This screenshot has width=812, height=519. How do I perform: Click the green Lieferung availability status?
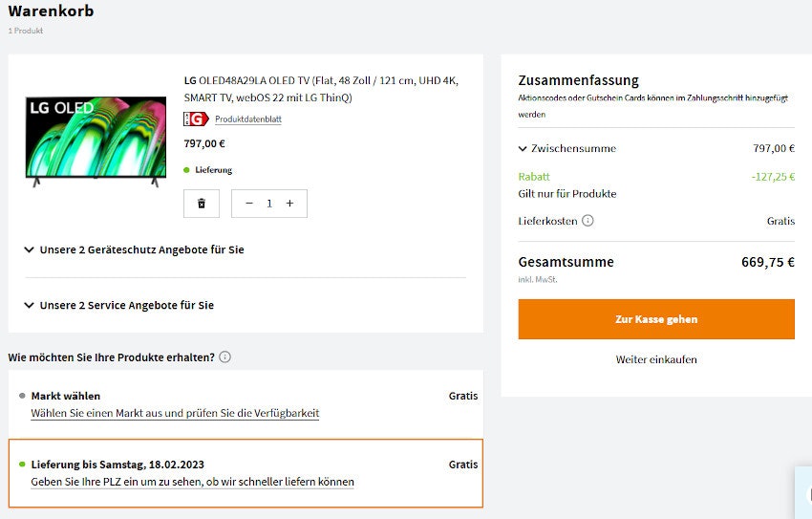click(x=213, y=170)
